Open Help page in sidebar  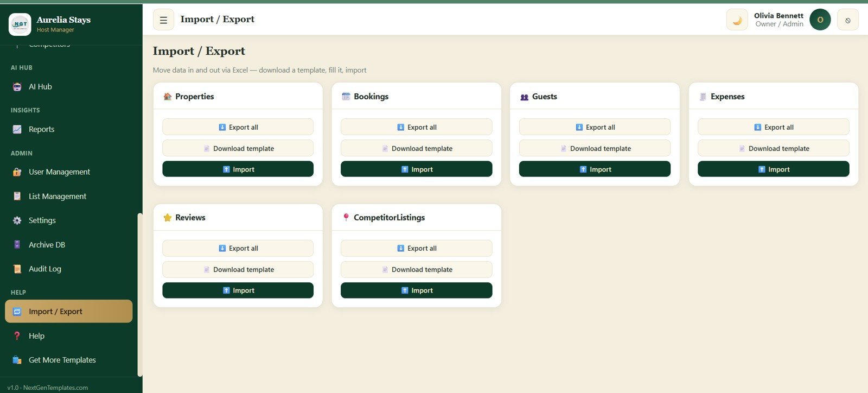point(68,336)
